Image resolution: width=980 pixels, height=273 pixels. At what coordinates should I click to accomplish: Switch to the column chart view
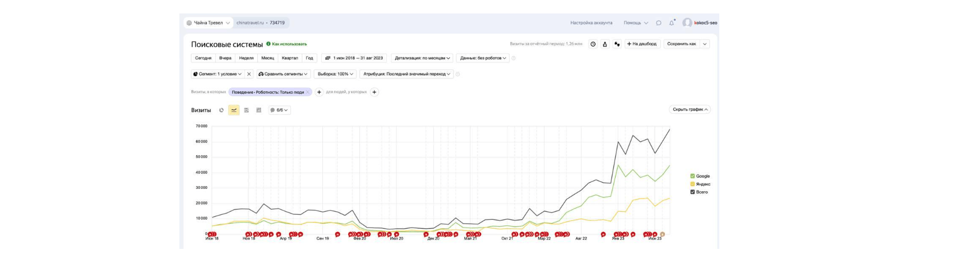pos(258,110)
